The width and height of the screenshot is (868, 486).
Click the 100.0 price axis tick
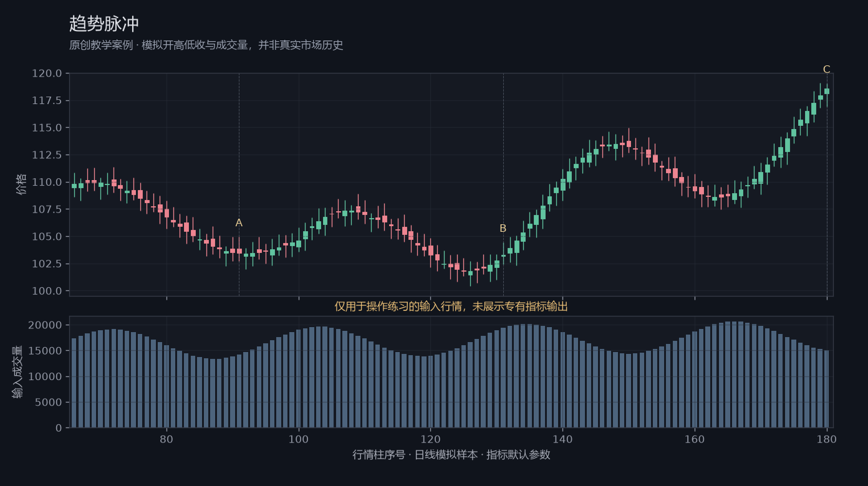tap(47, 291)
